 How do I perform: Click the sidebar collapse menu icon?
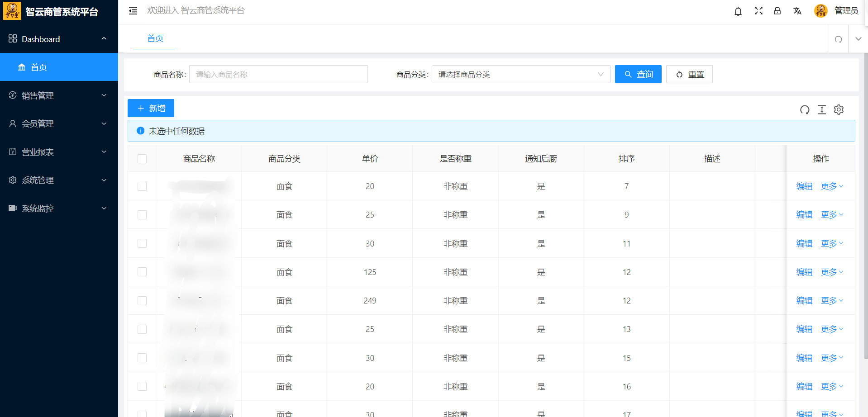(133, 11)
